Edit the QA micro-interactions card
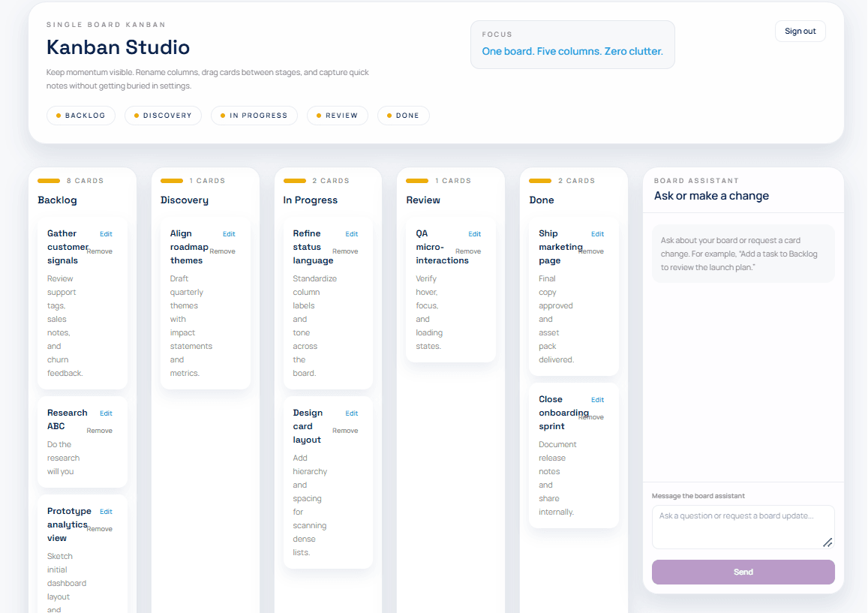 point(474,234)
